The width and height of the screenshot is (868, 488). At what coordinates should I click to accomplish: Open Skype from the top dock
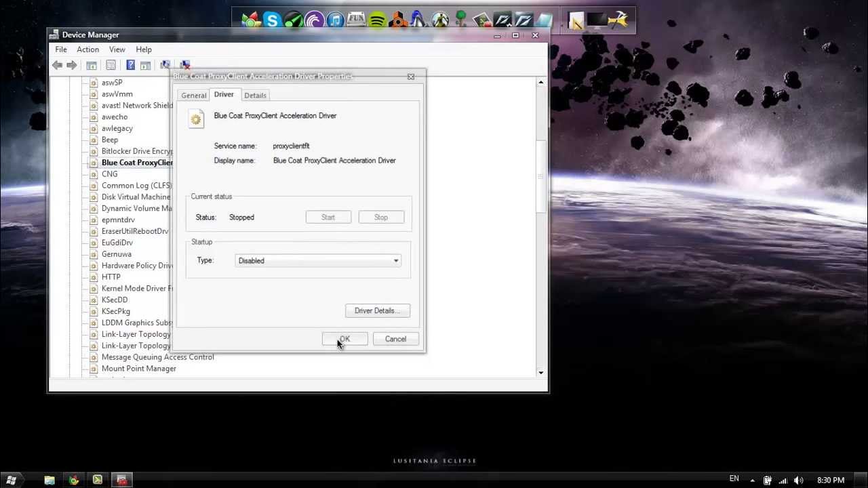pyautogui.click(x=272, y=20)
